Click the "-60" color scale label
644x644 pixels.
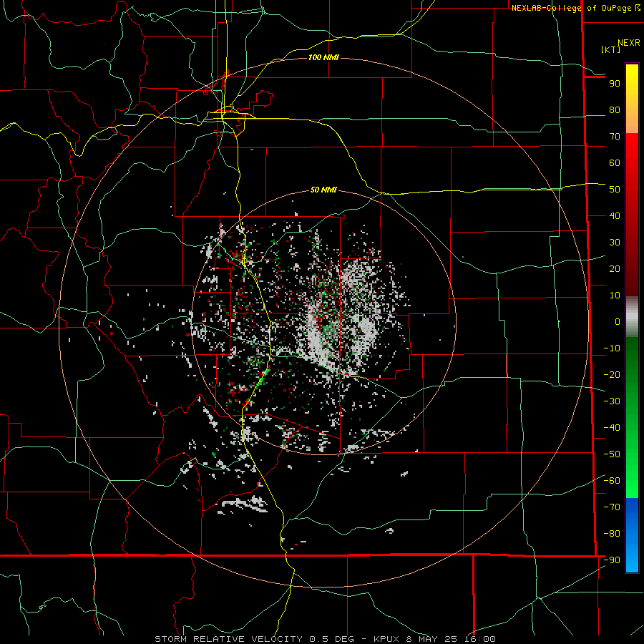[x=612, y=481]
